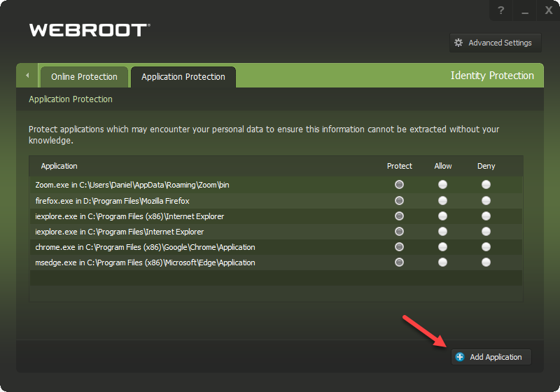The height and width of the screenshot is (392, 560).
Task: Set chrome.exe to Protect
Action: pos(399,246)
